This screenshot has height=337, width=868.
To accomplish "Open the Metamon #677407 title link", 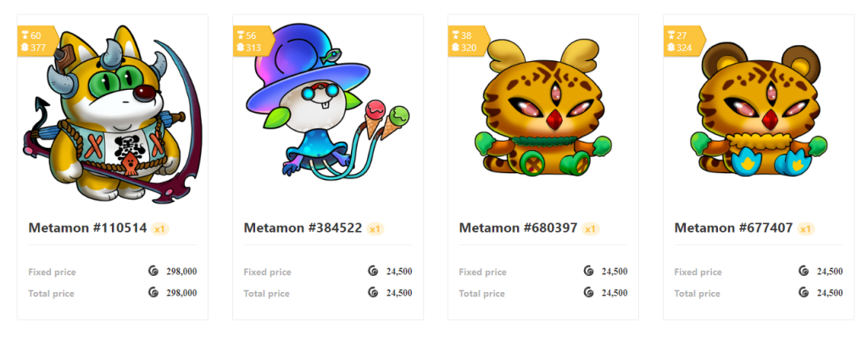I will click(733, 227).
